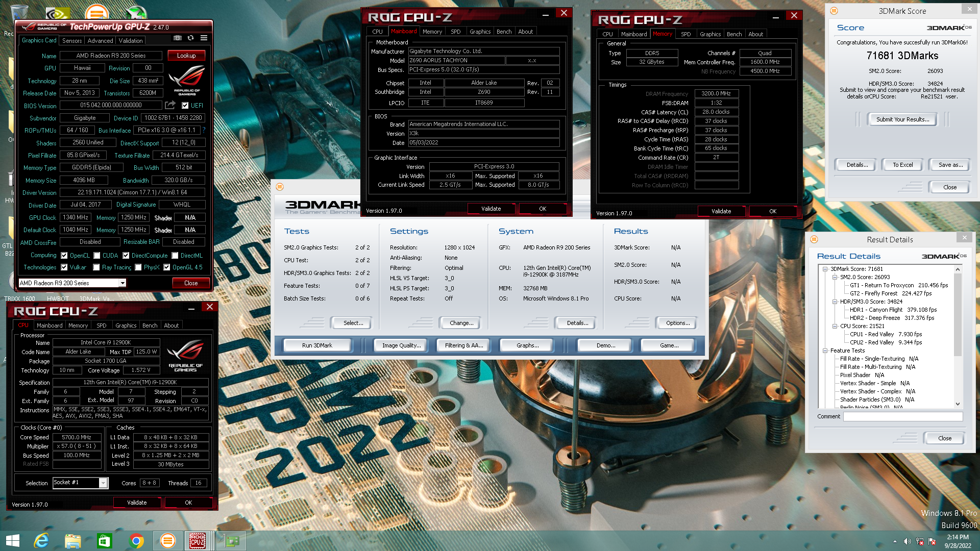
Task: Click the Image Quality button
Action: pyautogui.click(x=402, y=345)
